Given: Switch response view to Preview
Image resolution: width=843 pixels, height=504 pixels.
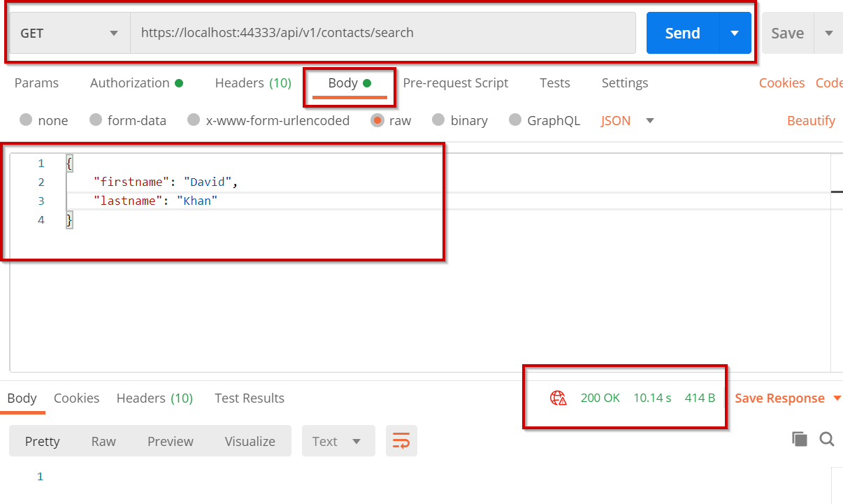Looking at the screenshot, I should tap(171, 441).
